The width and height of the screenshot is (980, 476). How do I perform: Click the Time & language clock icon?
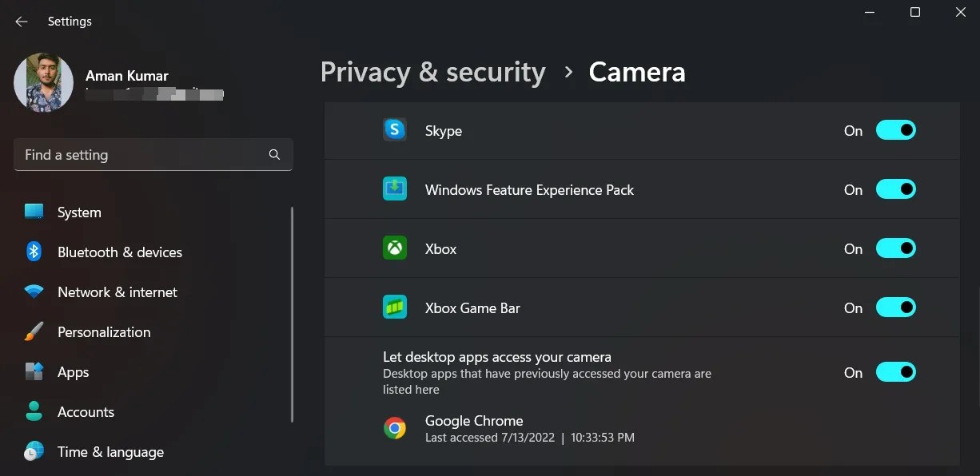tap(34, 451)
